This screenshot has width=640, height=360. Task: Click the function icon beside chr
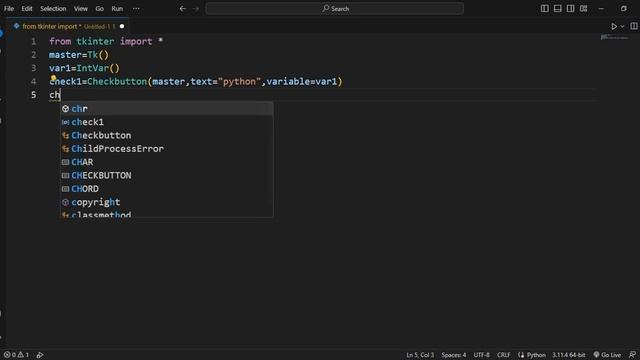coord(65,109)
